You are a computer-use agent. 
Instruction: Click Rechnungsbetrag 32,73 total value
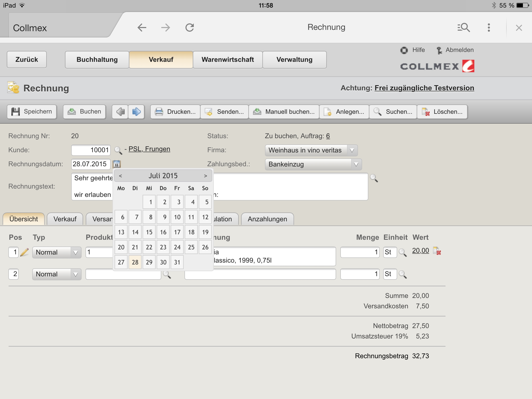[x=421, y=356]
